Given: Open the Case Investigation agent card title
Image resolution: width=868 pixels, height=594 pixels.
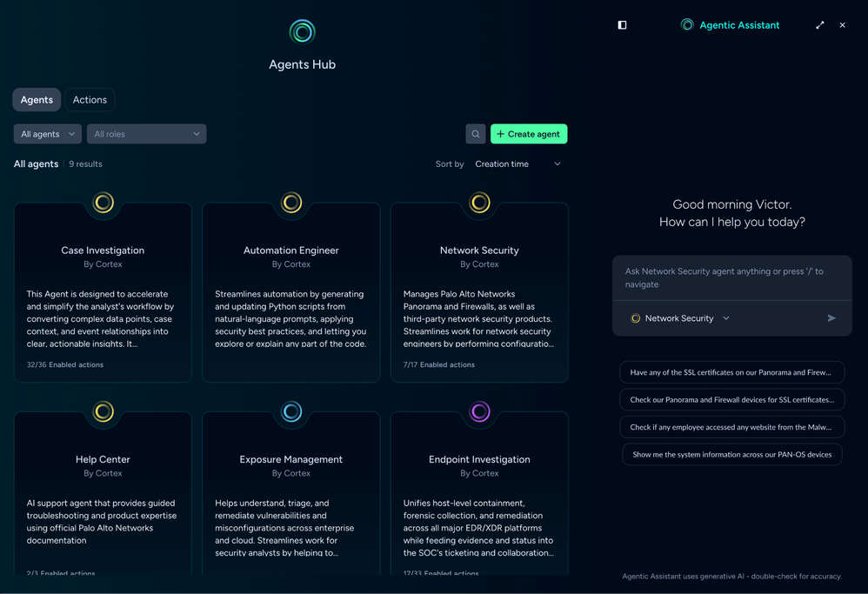Looking at the screenshot, I should click(x=103, y=250).
